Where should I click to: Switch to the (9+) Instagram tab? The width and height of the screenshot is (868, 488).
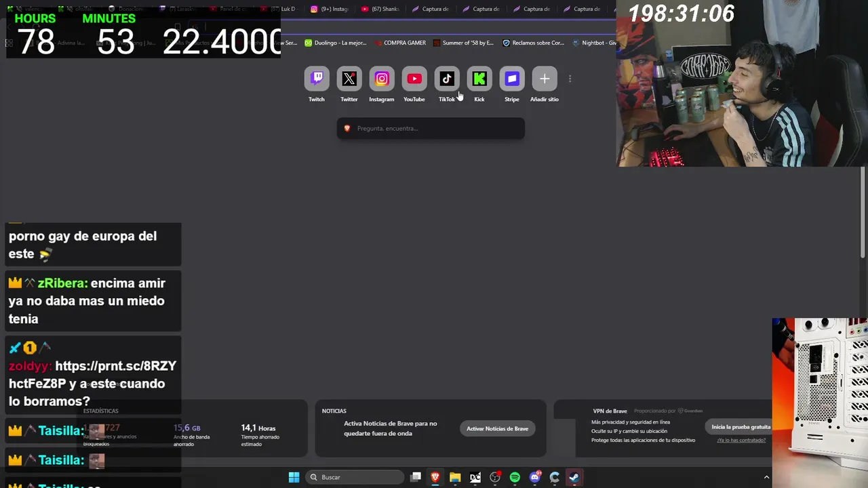coord(330,9)
